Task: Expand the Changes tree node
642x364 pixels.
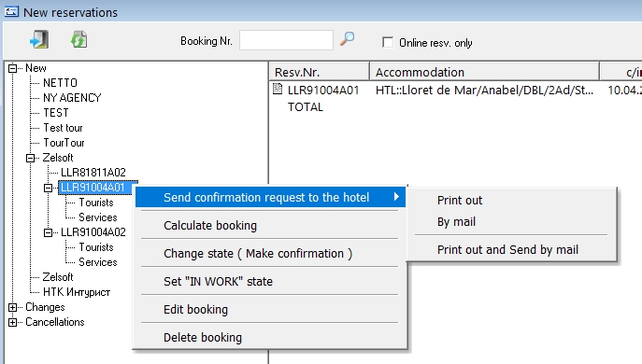Action: pyautogui.click(x=13, y=307)
